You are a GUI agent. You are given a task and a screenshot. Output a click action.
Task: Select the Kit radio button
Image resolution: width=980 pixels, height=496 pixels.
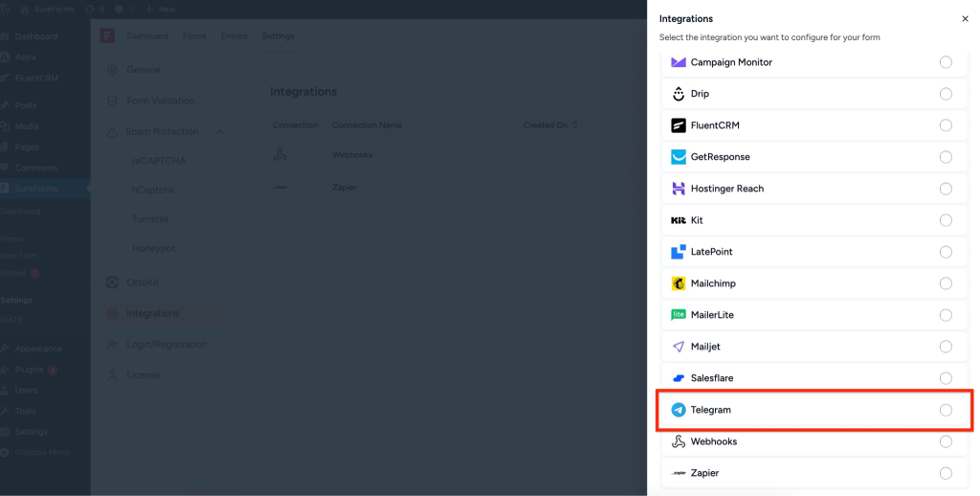click(x=946, y=220)
